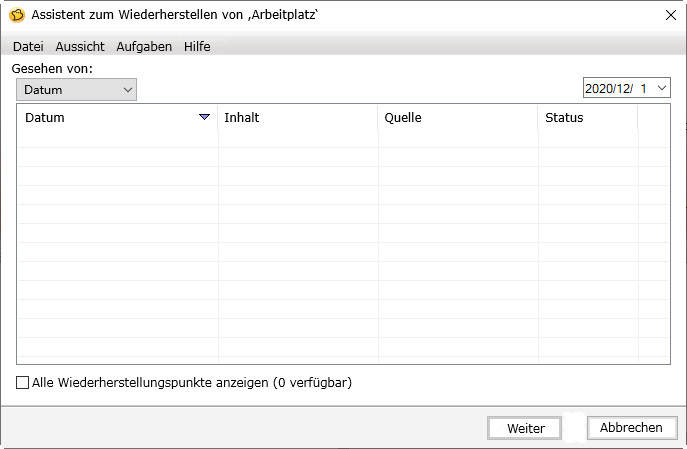This screenshot has height=449, width=687.
Task: Sort by the Quelle column header
Action: point(458,118)
